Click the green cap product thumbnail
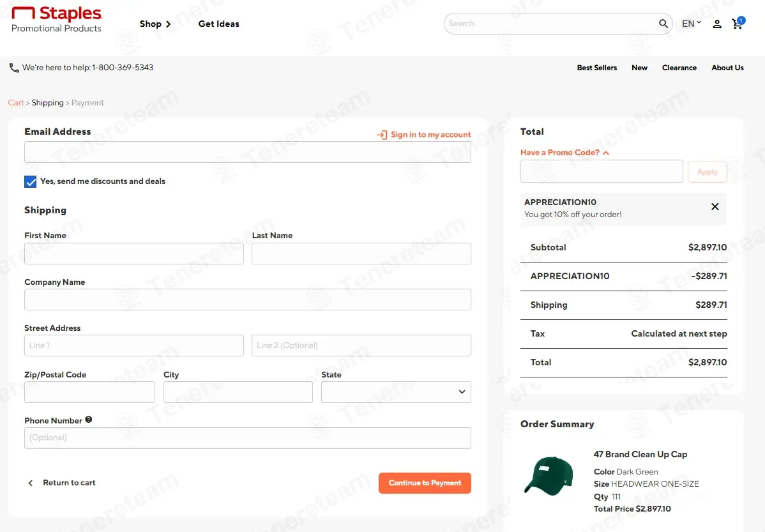 tap(549, 476)
